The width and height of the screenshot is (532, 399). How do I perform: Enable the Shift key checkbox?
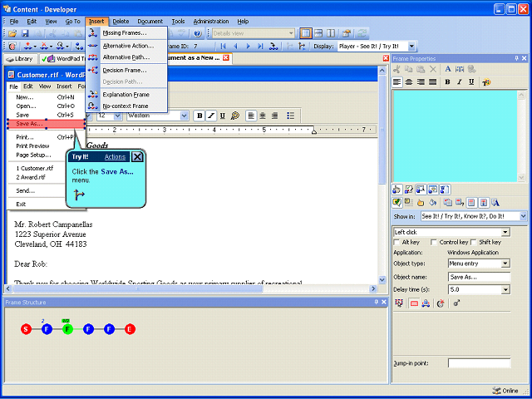[473, 242]
